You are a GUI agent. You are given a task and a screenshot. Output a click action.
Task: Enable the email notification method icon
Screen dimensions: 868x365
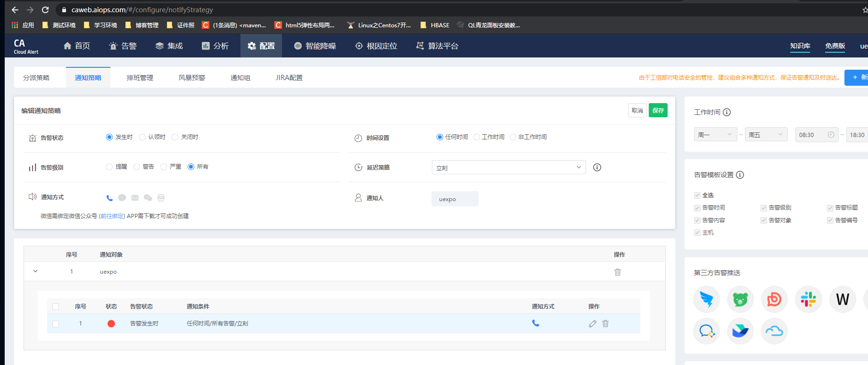click(x=135, y=198)
